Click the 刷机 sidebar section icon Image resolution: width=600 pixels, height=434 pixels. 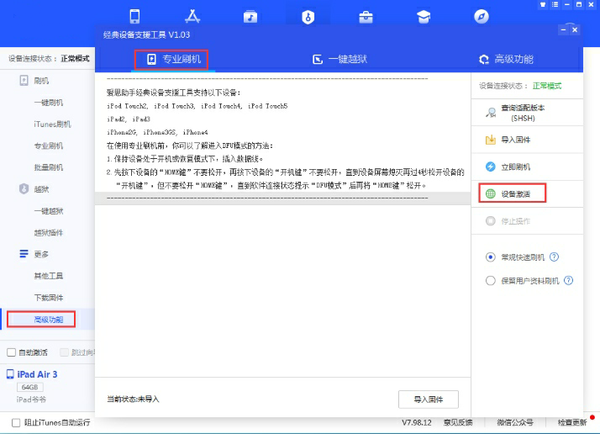[x=24, y=80]
